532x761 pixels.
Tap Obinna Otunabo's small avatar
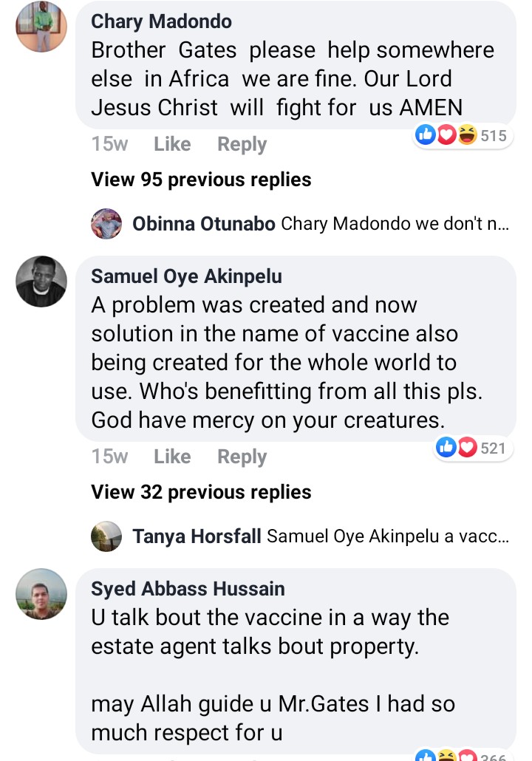tap(106, 224)
